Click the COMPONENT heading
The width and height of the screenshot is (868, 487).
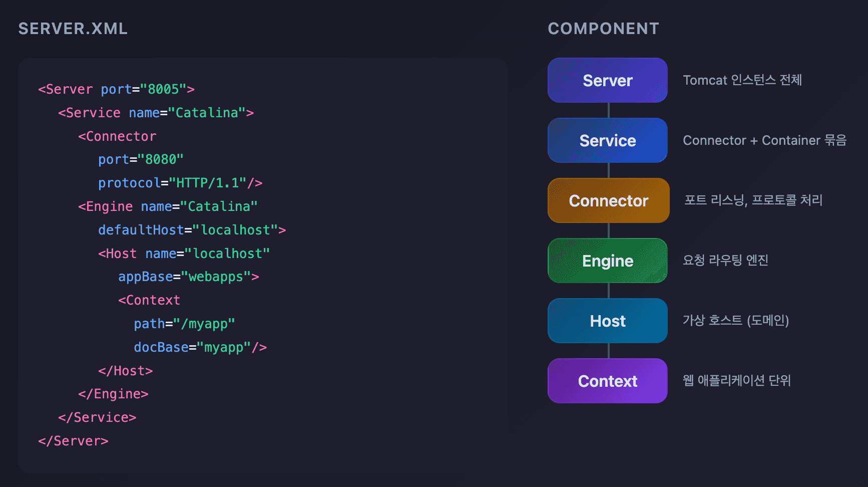coord(603,29)
